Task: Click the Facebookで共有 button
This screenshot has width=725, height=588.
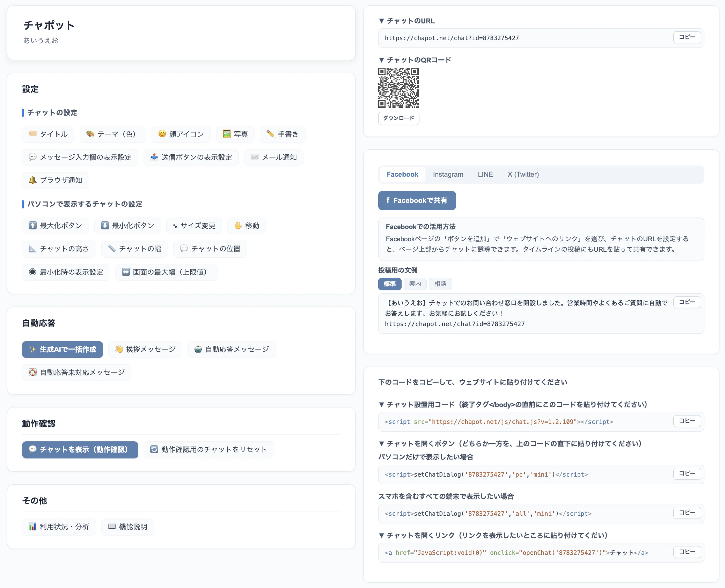Action: click(417, 200)
